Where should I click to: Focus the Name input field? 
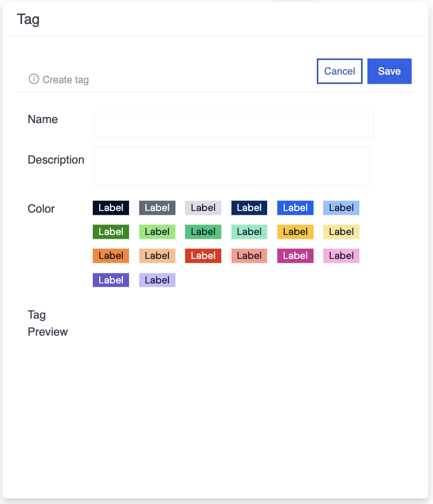coord(234,125)
